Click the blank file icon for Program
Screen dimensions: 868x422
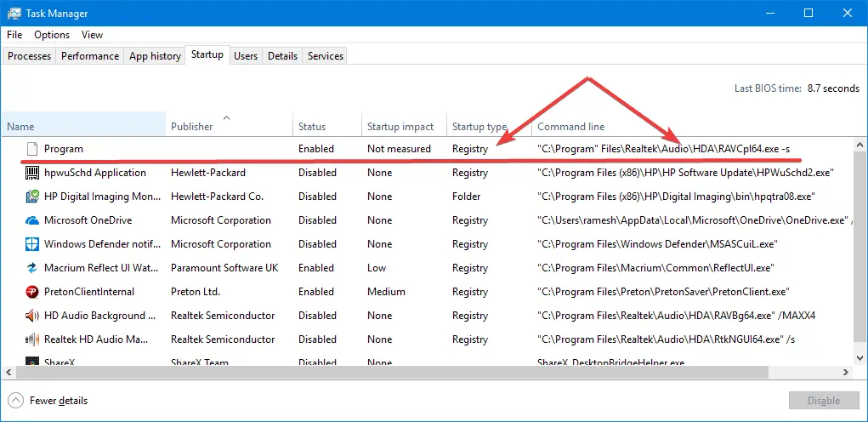32,148
